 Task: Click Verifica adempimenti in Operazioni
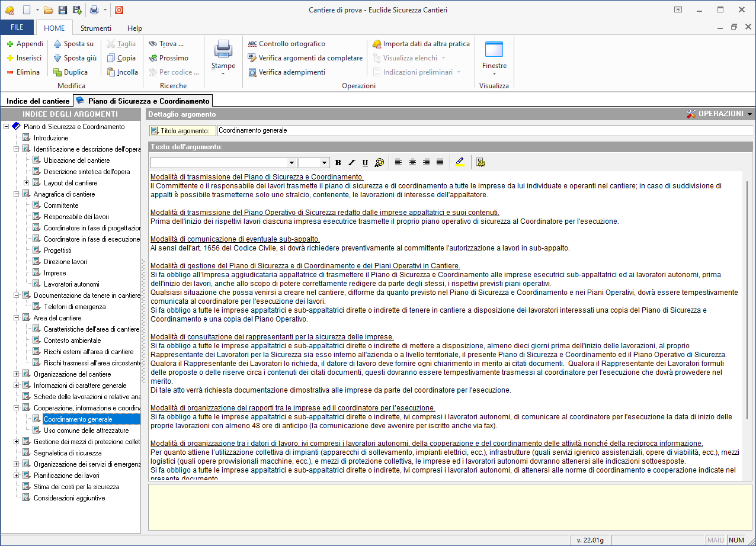287,72
